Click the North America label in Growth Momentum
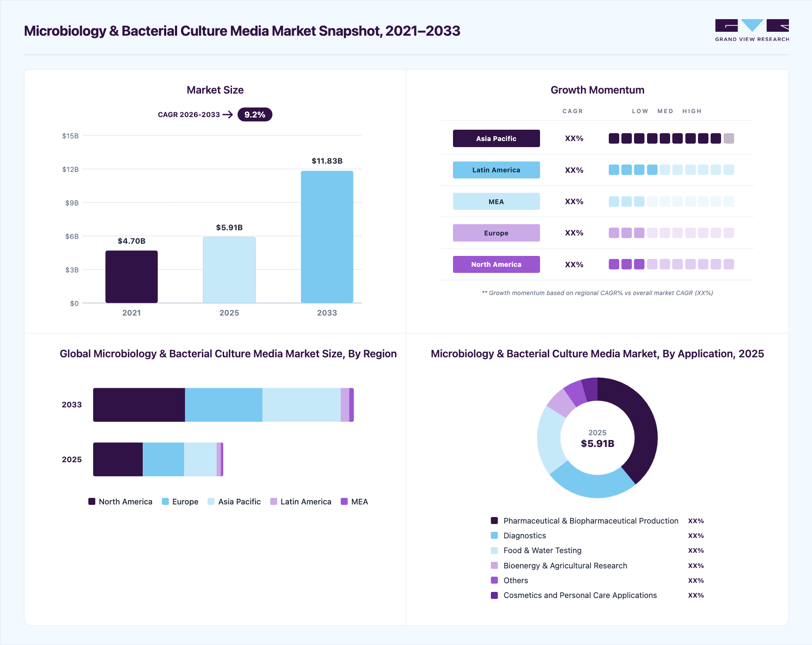 pos(496,264)
